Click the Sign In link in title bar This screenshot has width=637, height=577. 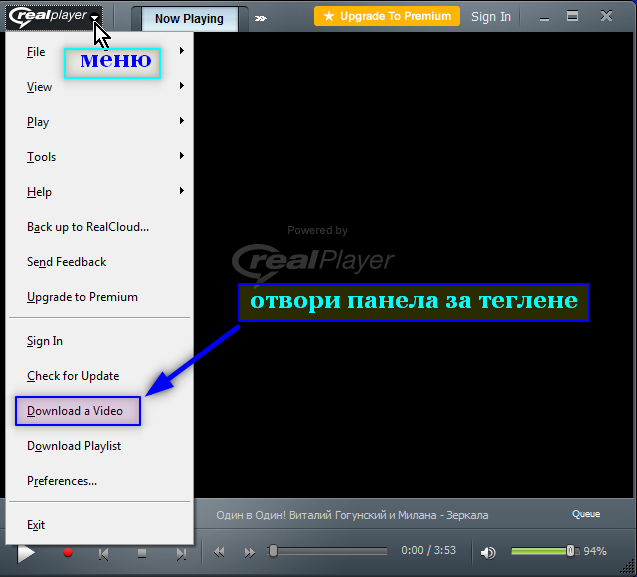[x=491, y=17]
